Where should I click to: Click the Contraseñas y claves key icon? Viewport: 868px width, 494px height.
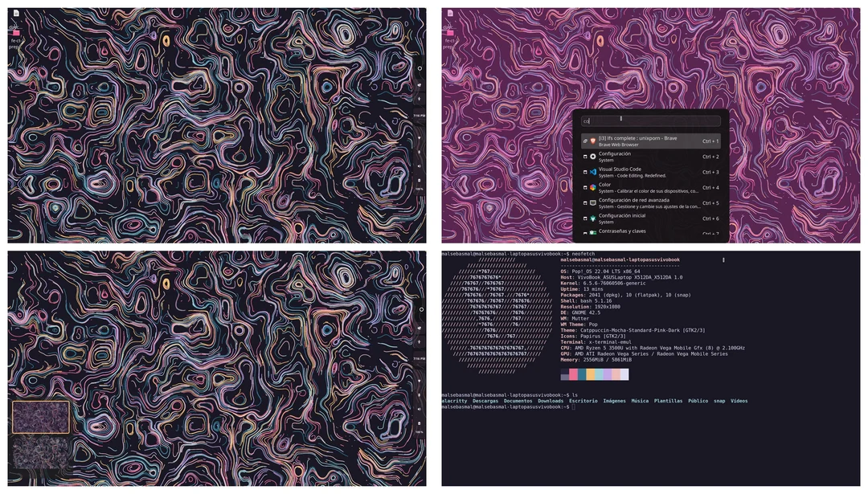pyautogui.click(x=593, y=231)
